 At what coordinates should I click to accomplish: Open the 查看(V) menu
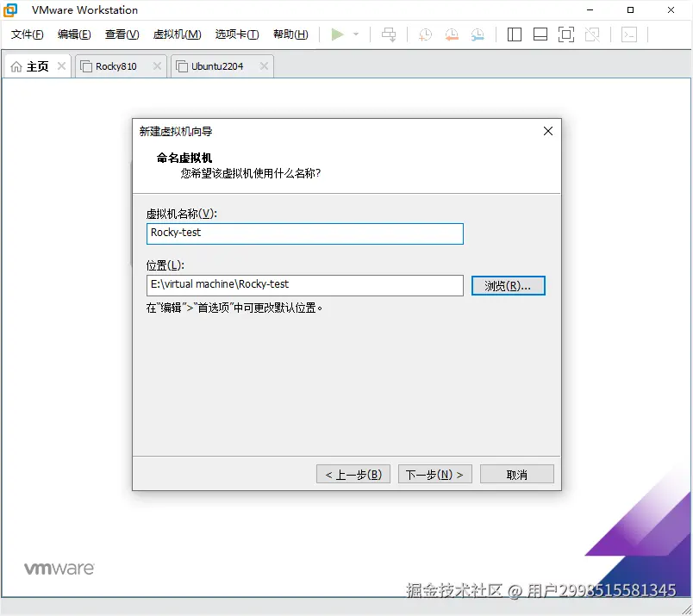pos(122,34)
